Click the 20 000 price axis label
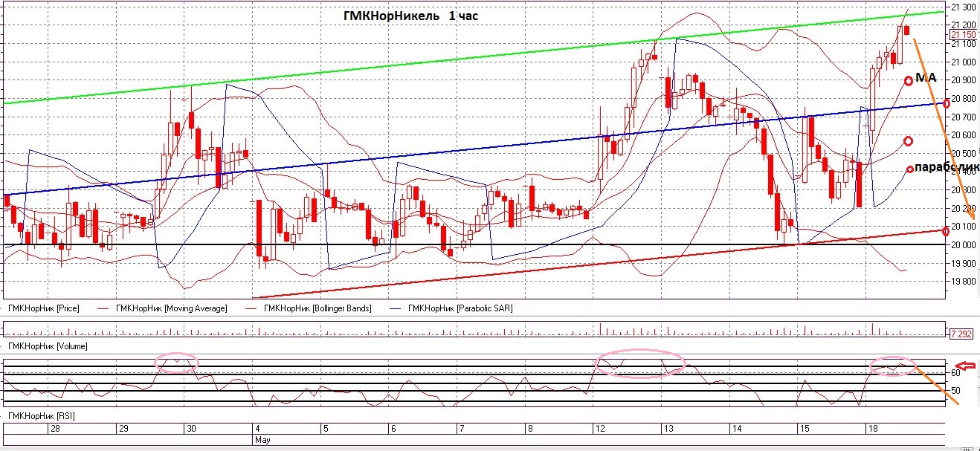The width and height of the screenshot is (980, 451). coord(964,245)
